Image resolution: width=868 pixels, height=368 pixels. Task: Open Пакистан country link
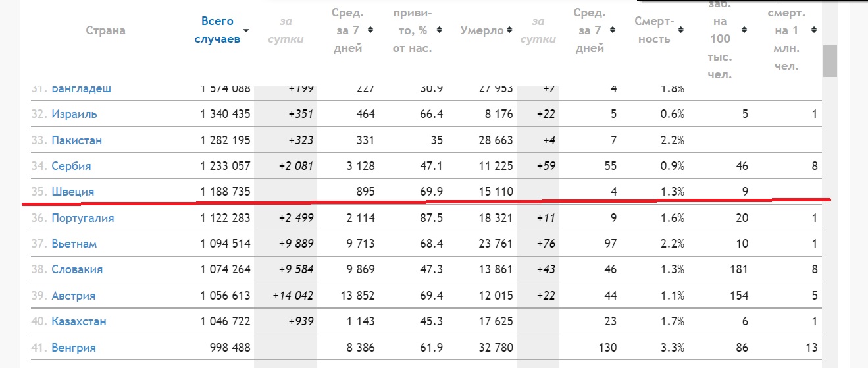click(x=77, y=140)
